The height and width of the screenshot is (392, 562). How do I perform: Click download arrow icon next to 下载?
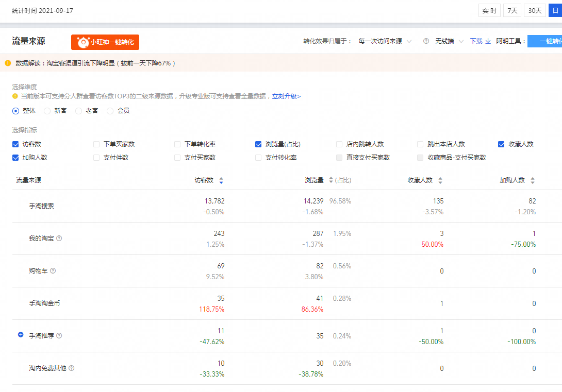click(488, 41)
